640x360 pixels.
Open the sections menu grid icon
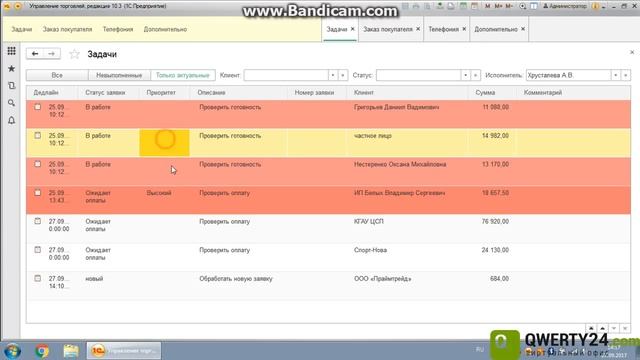11,51
